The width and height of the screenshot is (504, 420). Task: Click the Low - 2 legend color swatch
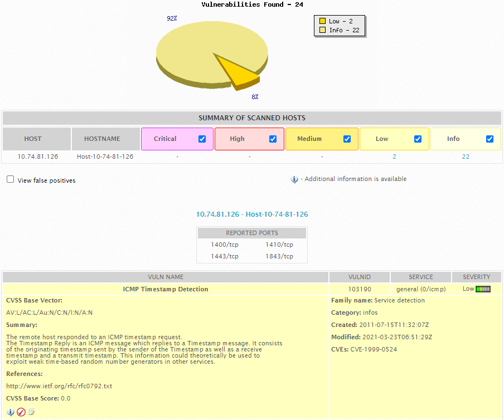(x=322, y=21)
